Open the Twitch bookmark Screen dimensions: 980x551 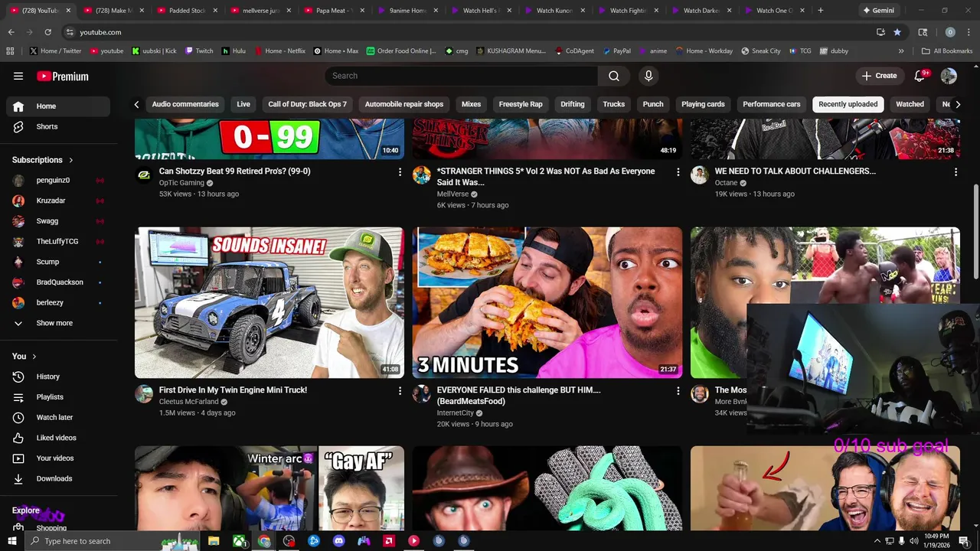coord(198,51)
